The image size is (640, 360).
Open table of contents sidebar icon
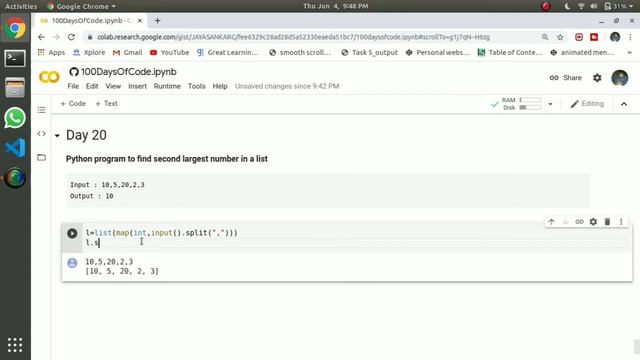tap(42, 110)
